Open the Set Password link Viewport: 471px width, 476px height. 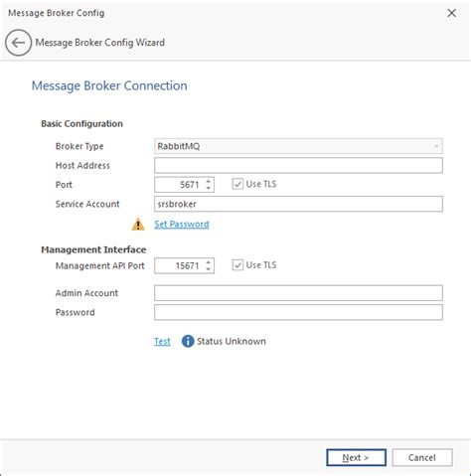pos(182,225)
